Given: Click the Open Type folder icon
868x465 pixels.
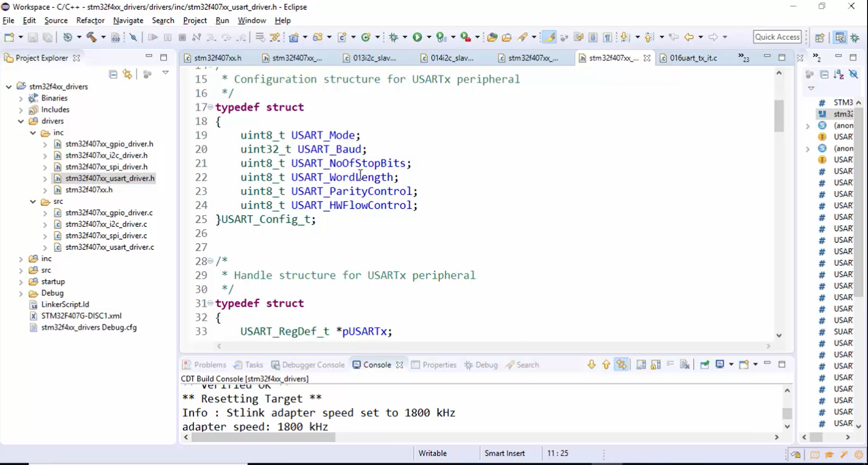Looking at the screenshot, I should [x=492, y=37].
